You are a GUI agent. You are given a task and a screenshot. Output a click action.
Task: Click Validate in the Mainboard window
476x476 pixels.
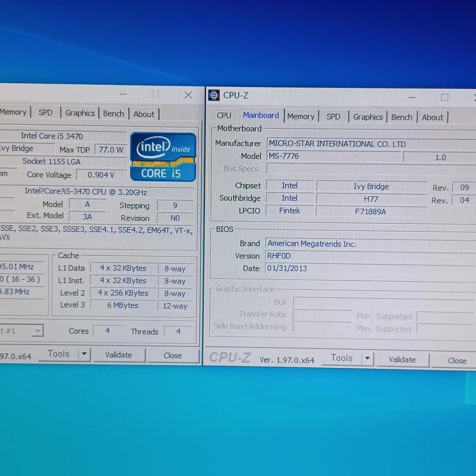(x=402, y=360)
